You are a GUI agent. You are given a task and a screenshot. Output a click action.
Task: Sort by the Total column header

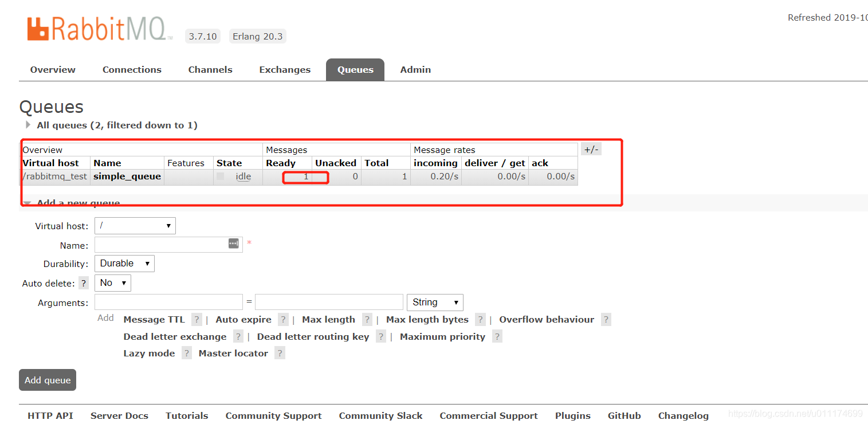pos(376,163)
